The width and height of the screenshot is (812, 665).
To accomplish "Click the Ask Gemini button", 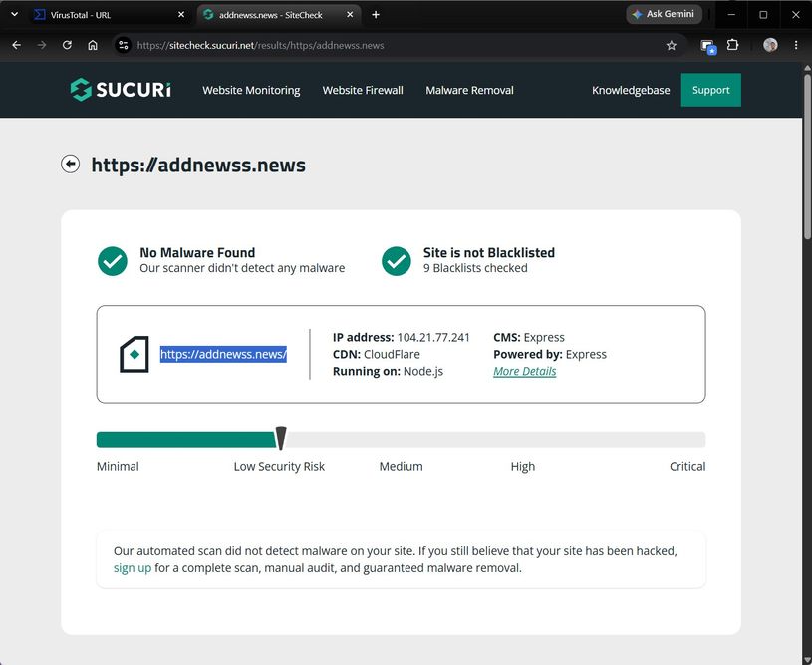I will (x=664, y=14).
